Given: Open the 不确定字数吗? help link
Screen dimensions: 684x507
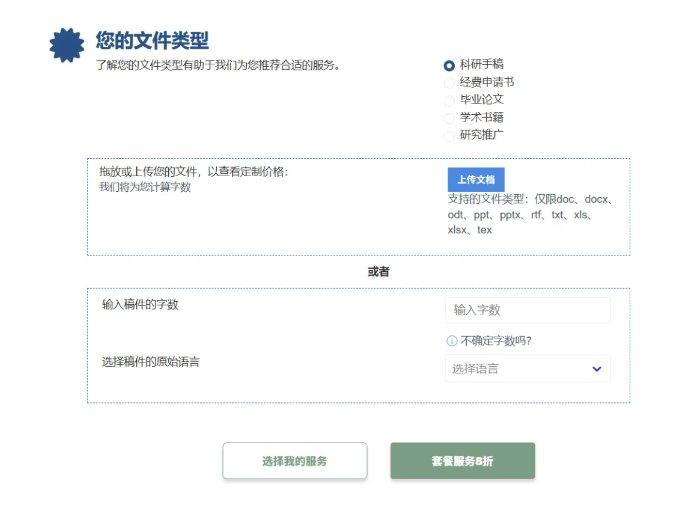Looking at the screenshot, I should click(x=496, y=341).
